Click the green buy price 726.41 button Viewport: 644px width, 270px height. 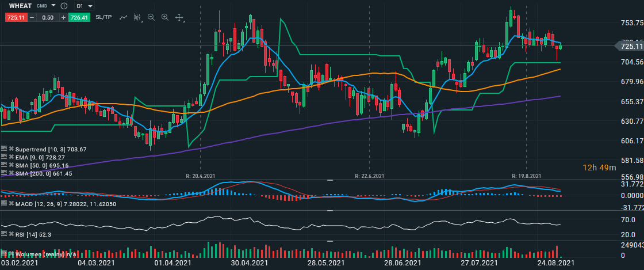coord(79,17)
